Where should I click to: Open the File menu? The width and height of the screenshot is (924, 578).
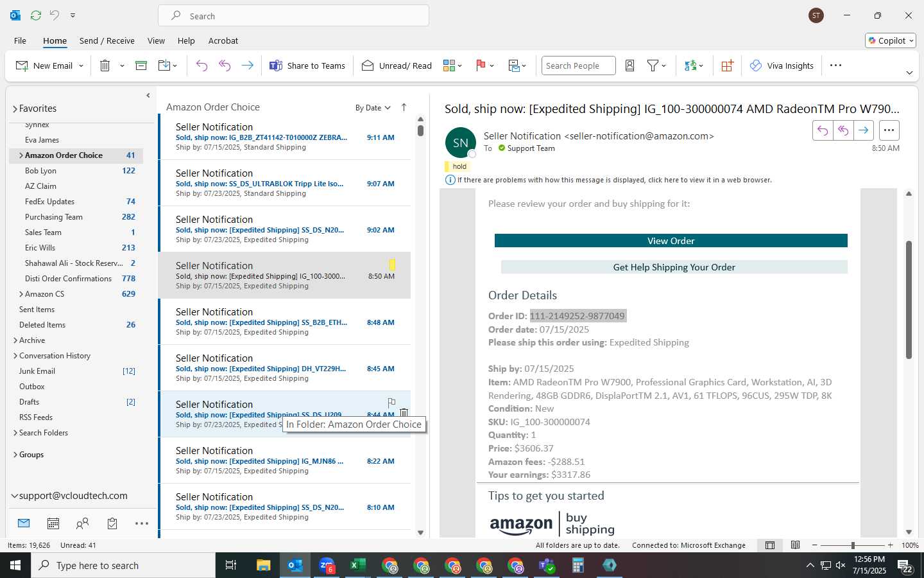[20, 40]
